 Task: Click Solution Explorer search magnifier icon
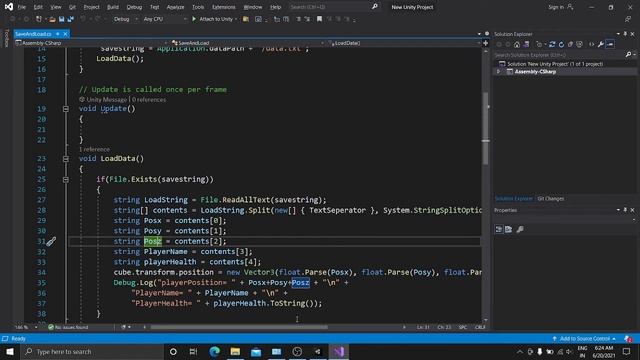tap(628, 55)
